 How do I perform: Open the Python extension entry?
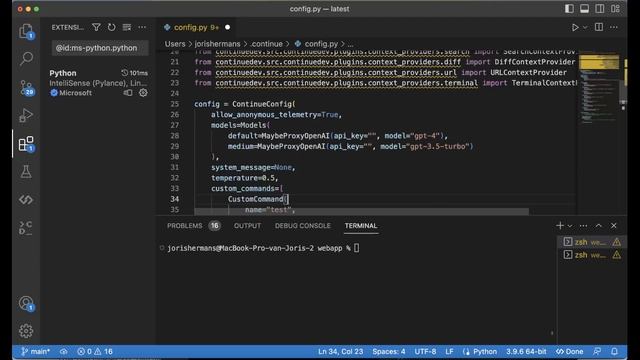click(98, 83)
